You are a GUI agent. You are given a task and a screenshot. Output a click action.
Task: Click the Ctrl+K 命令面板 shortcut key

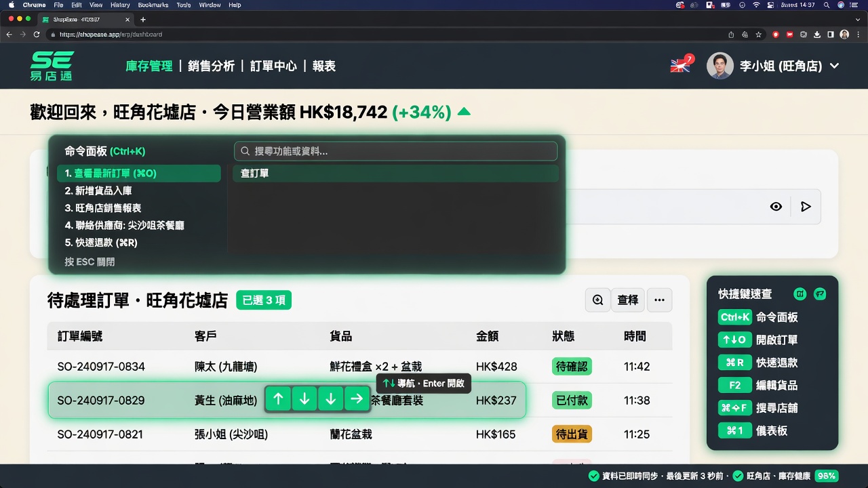(x=735, y=317)
